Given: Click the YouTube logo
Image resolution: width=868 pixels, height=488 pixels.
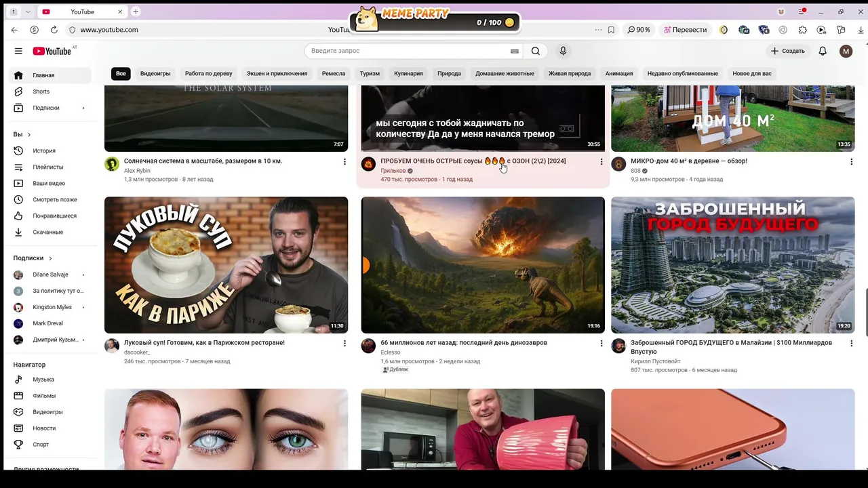Looking at the screenshot, I should pos(52,51).
